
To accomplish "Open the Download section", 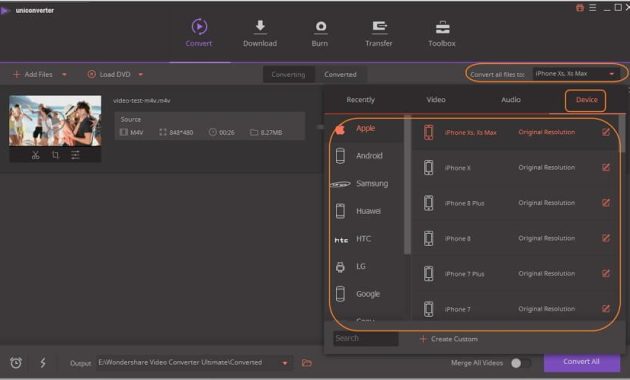I will [260, 33].
